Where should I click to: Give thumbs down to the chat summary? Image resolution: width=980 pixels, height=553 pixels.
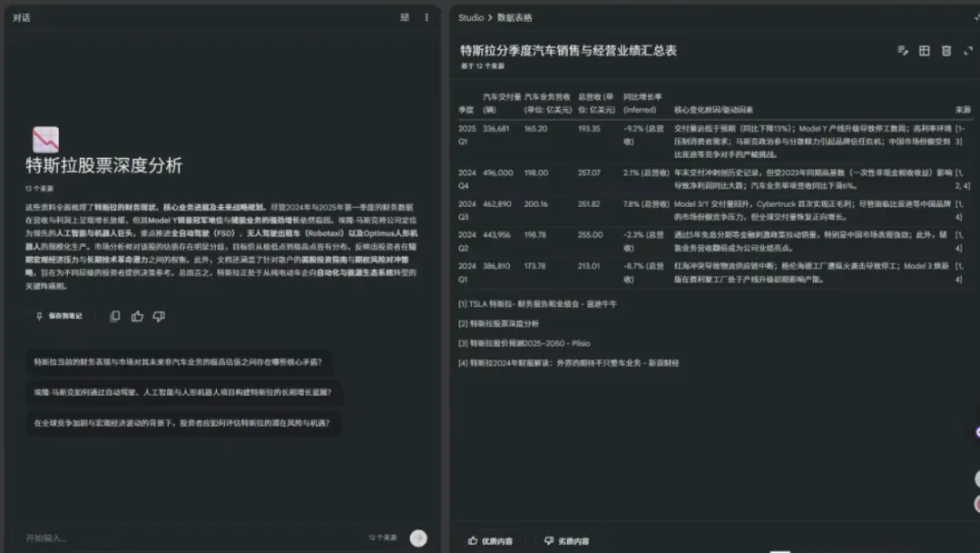point(159,316)
